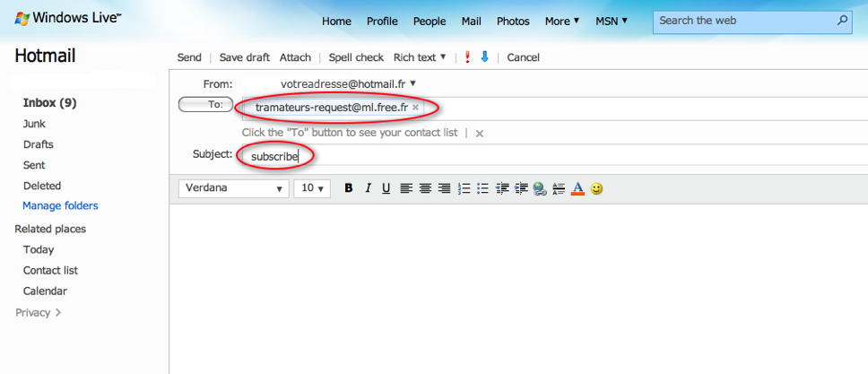
Task: Open Today under Related places
Action: [39, 249]
